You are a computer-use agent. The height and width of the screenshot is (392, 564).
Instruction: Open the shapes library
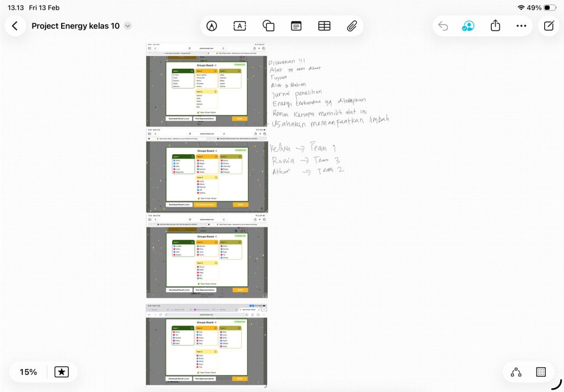point(268,26)
